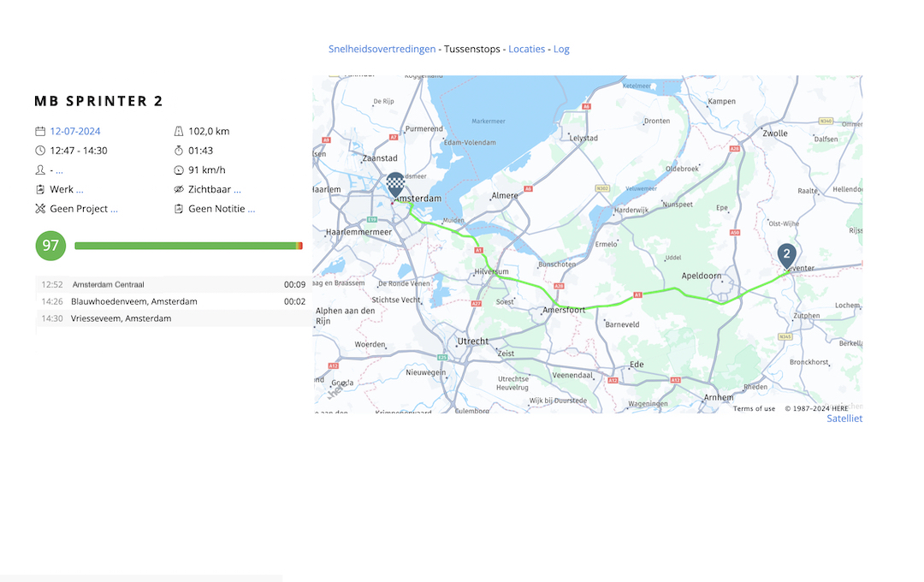The width and height of the screenshot is (924, 582).
Task: Open the Snelheidsovertredingen tab
Action: tap(382, 49)
